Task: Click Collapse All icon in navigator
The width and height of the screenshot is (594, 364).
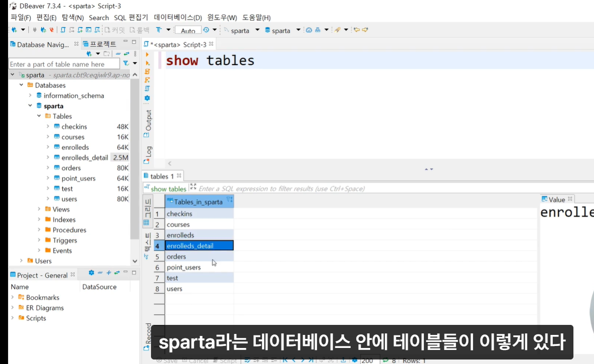Action: 118,54
